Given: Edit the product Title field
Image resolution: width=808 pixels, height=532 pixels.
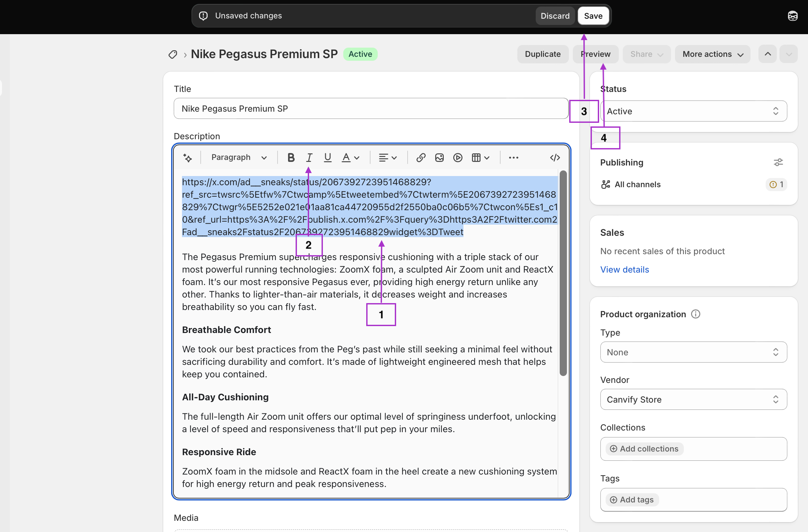Looking at the screenshot, I should 371,109.
